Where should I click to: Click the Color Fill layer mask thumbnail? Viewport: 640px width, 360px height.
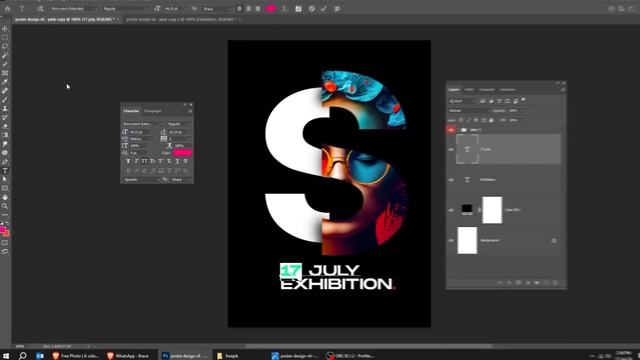pos(492,210)
